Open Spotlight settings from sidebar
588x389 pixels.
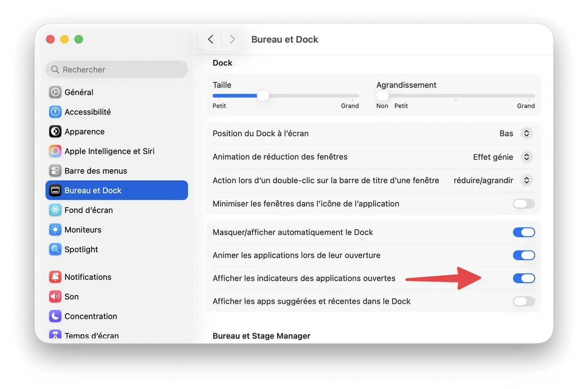click(x=80, y=249)
